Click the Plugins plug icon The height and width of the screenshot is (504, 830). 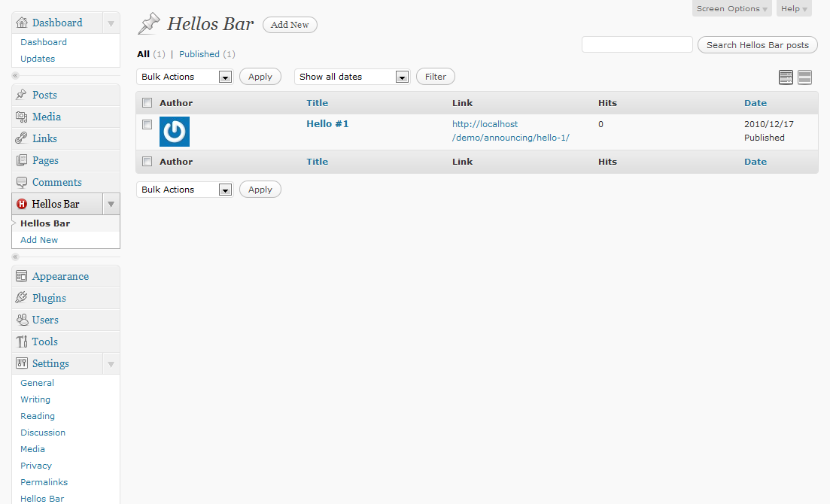pos(21,298)
